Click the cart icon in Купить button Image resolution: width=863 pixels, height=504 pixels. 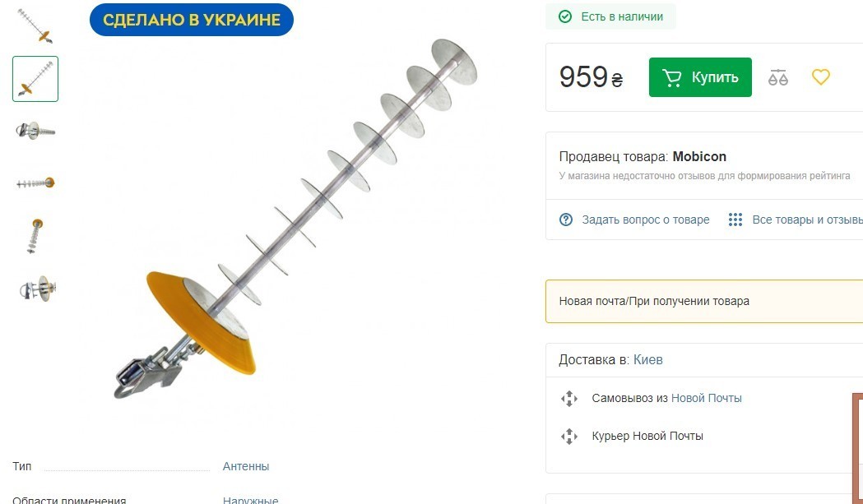point(671,77)
